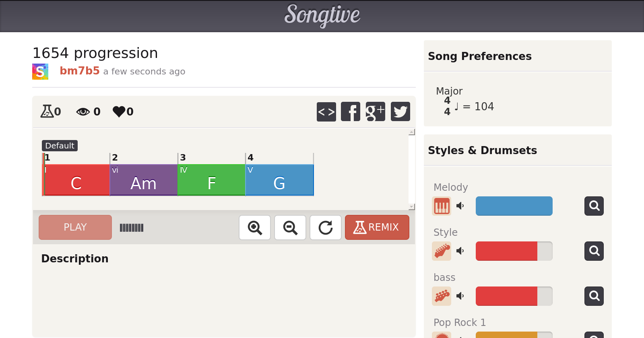The image size is (644, 338).
Task: Open the bass search magnifier button
Action: pyautogui.click(x=594, y=296)
